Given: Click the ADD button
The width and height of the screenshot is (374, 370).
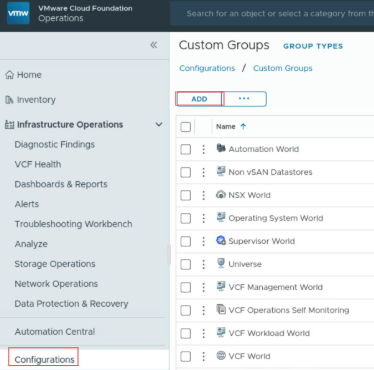Looking at the screenshot, I should pyautogui.click(x=199, y=99).
